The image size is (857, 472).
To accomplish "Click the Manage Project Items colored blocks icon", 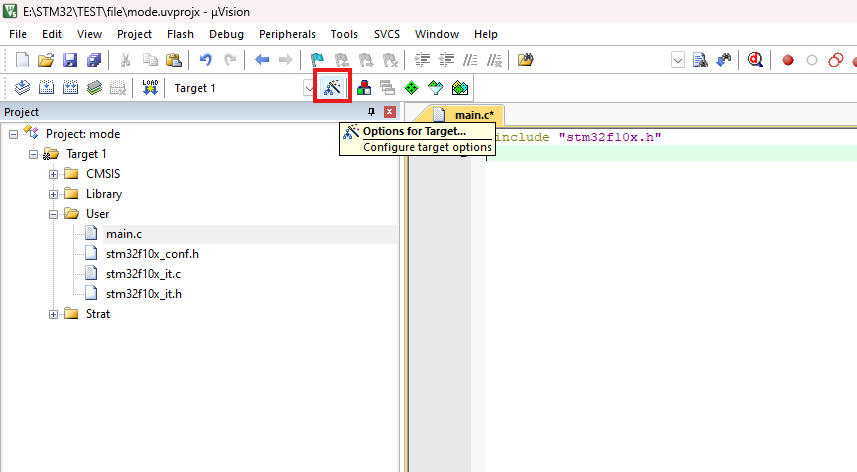I will (x=364, y=87).
